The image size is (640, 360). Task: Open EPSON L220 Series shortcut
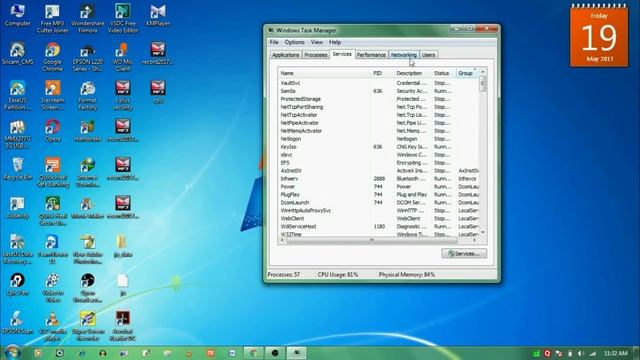[x=87, y=57]
